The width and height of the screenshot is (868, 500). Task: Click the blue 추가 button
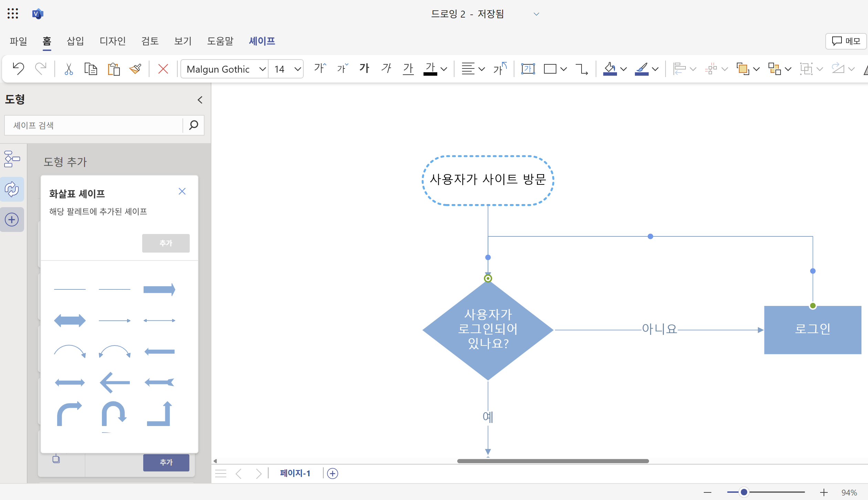(166, 462)
